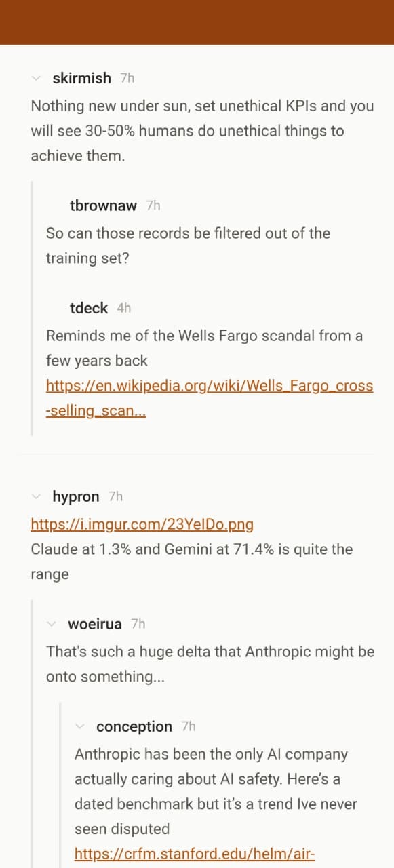Viewport: 394px width, 868px height.
Task: Tap the orange header bar
Action: click(x=197, y=22)
